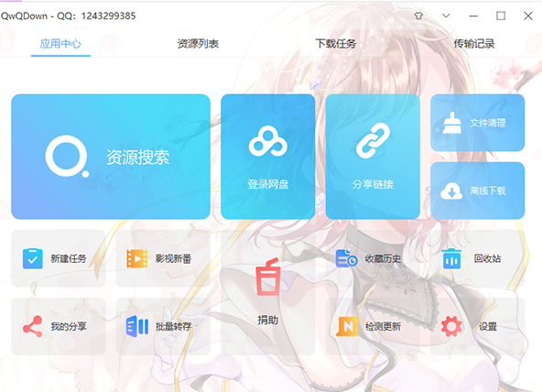This screenshot has height=392, width=542.
Task: Open 影视新番 film icon
Action: click(x=137, y=258)
